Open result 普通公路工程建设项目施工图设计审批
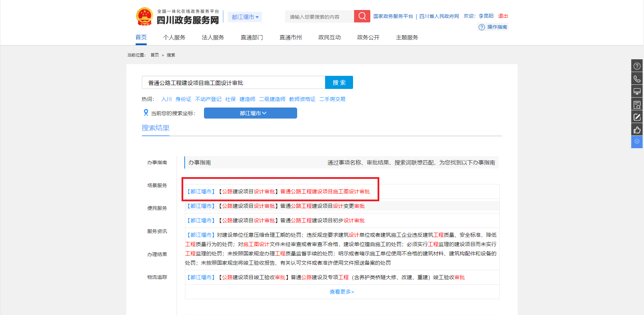644x315 pixels. pos(325,191)
